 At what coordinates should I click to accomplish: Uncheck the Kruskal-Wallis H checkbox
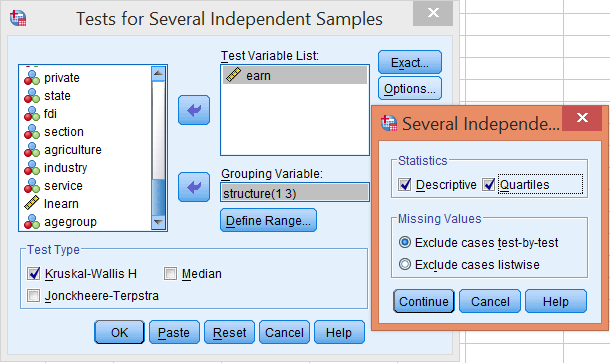point(34,274)
